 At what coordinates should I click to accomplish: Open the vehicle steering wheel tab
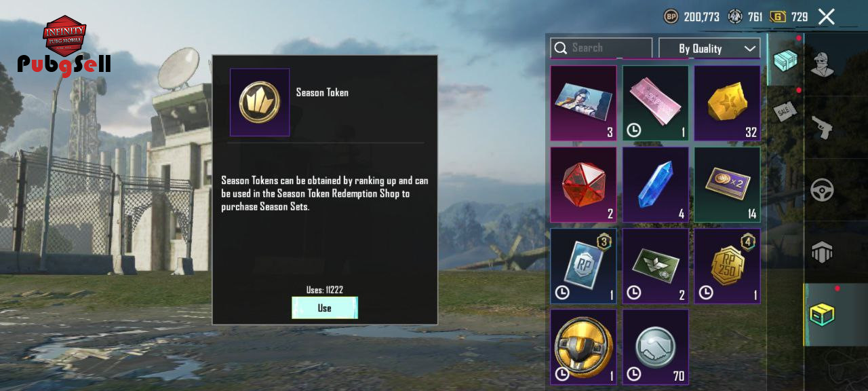[x=823, y=191]
